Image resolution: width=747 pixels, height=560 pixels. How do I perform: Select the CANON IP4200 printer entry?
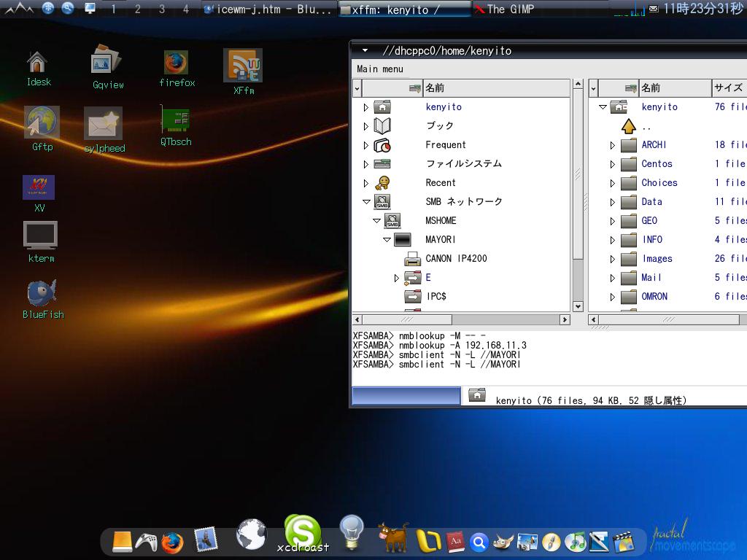point(456,258)
